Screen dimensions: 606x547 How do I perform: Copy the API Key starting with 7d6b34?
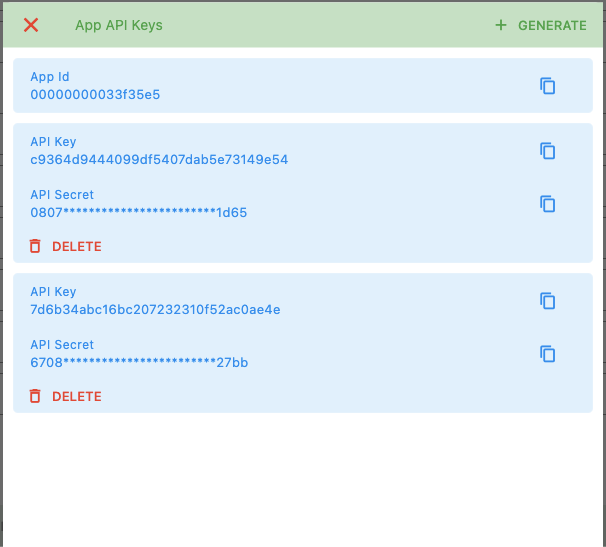[548, 301]
